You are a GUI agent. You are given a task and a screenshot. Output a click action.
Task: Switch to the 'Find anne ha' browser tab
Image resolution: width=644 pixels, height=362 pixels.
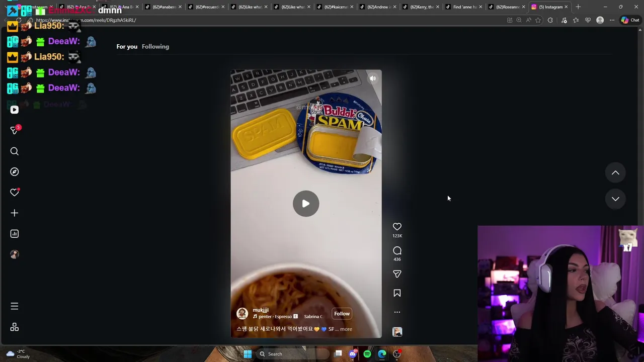coord(464,7)
